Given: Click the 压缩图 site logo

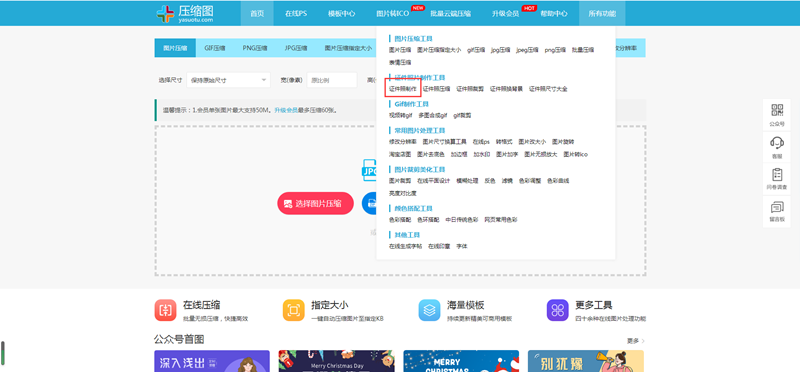Looking at the screenshot, I should [x=185, y=13].
